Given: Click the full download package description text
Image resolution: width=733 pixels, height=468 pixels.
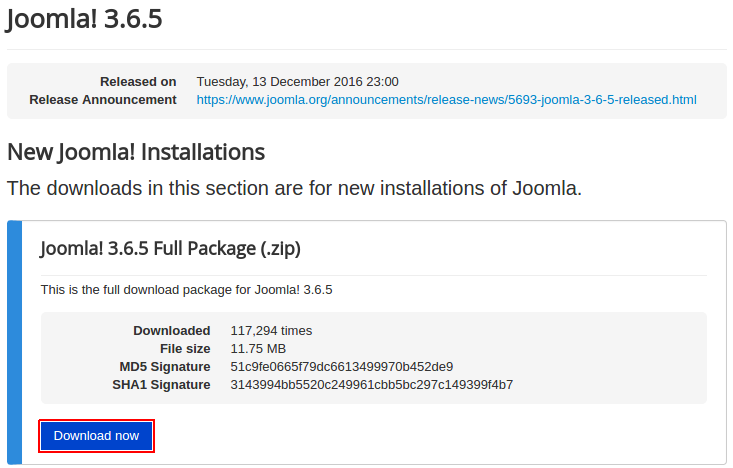Looking at the screenshot, I should coord(186,290).
